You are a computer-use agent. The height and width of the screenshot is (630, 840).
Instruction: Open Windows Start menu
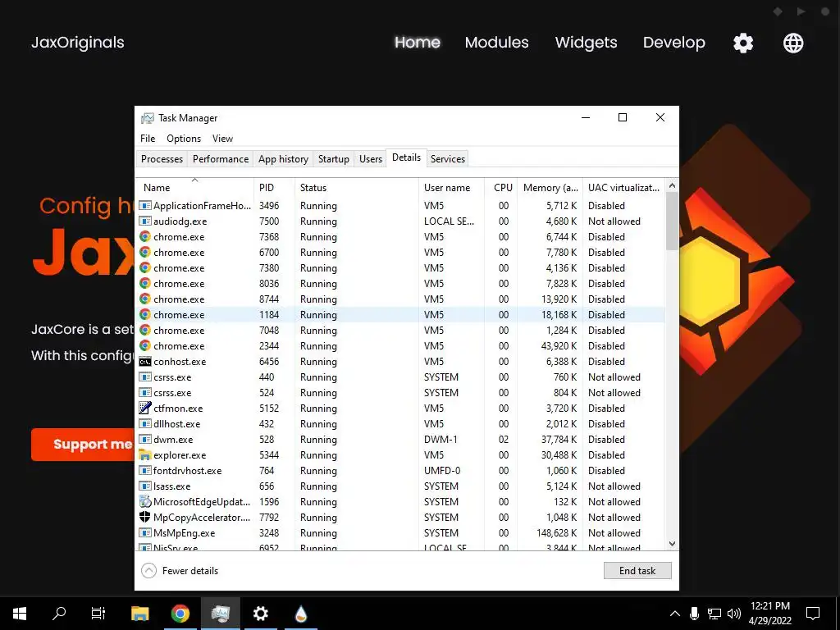point(20,614)
